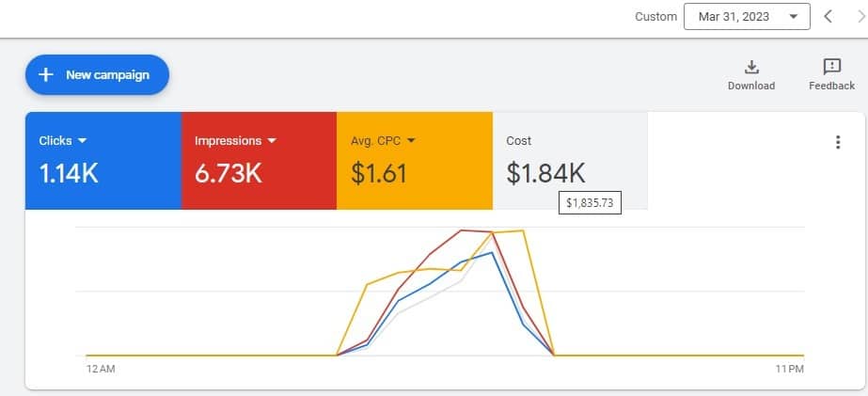The image size is (868, 396).
Task: Click the Download label text
Action: (x=750, y=86)
